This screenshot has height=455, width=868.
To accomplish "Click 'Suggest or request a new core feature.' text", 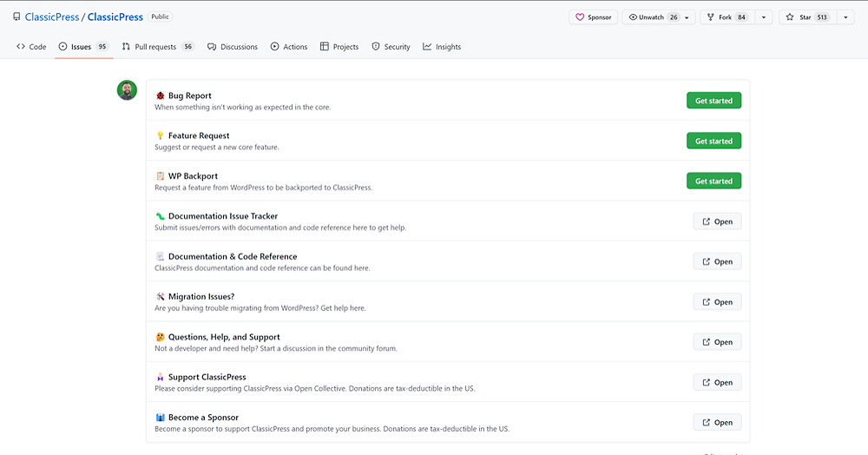I will 217,148.
